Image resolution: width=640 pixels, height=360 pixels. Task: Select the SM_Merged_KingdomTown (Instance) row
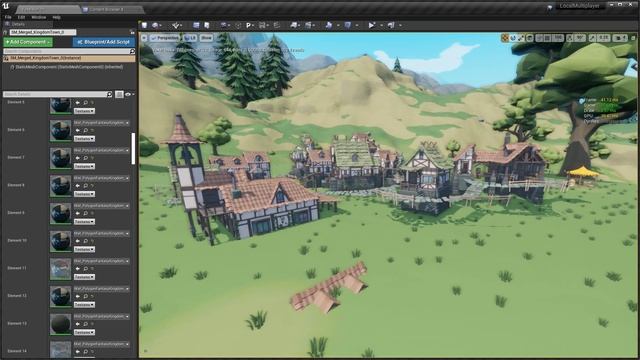[69, 58]
